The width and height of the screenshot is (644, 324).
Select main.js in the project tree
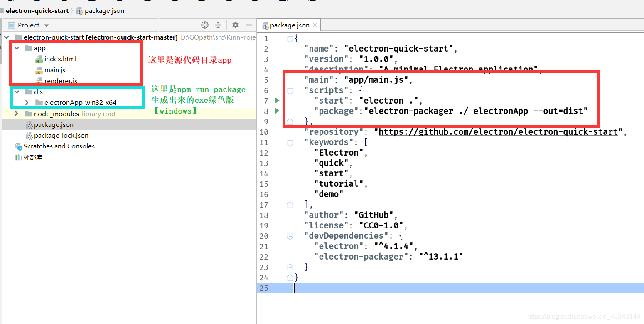point(55,70)
